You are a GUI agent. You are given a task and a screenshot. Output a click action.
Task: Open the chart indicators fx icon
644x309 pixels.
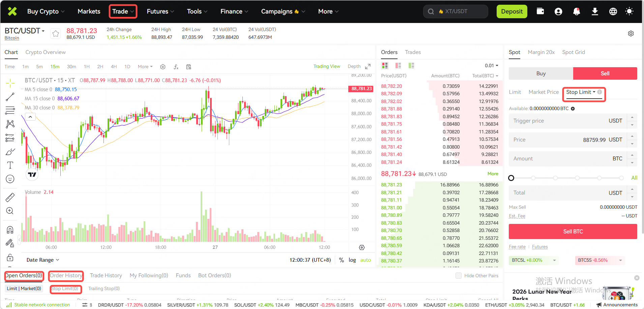tap(176, 67)
